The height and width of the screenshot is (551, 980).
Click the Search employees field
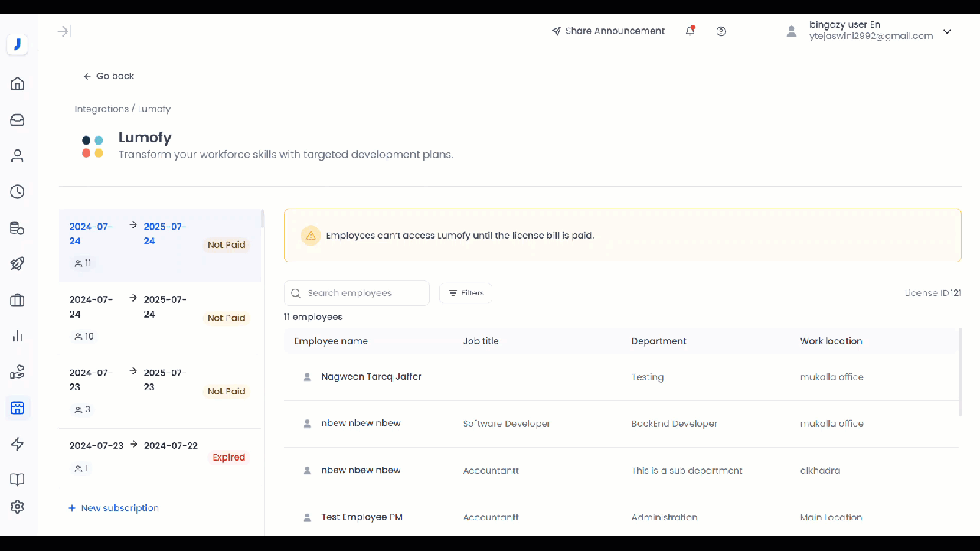click(x=357, y=293)
